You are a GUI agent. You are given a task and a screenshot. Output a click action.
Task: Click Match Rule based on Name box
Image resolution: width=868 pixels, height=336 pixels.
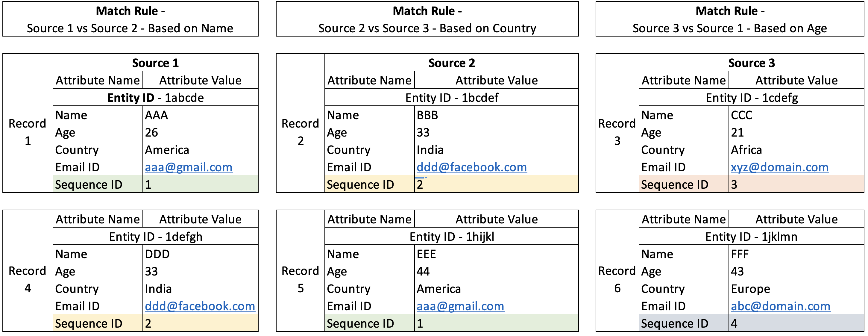pyautogui.click(x=130, y=19)
